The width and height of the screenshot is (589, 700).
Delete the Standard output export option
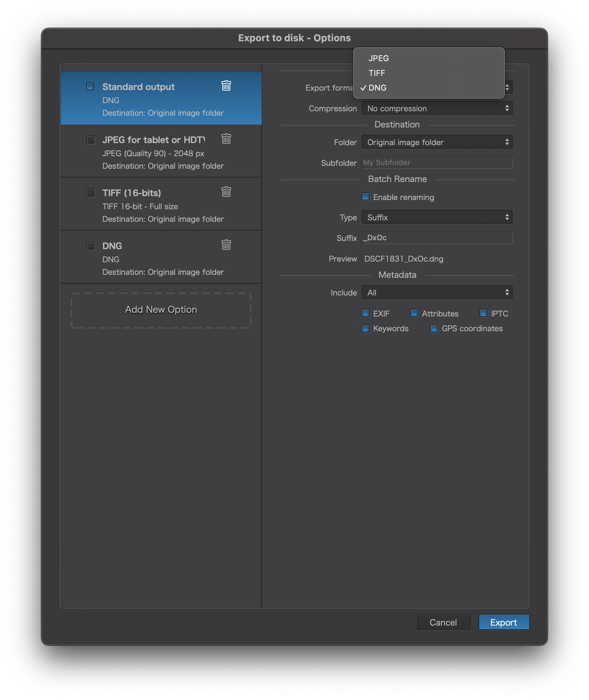[226, 86]
